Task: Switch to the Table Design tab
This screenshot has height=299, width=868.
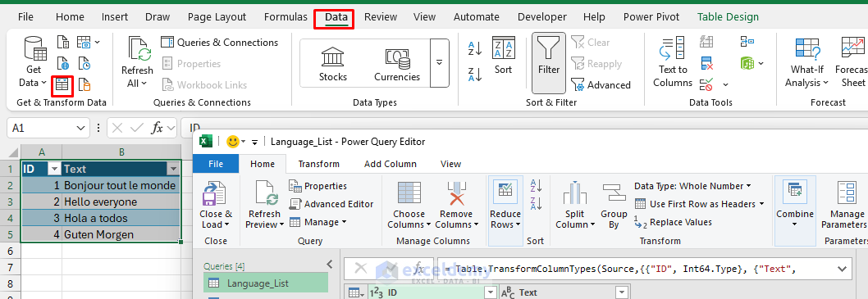Action: coord(728,17)
